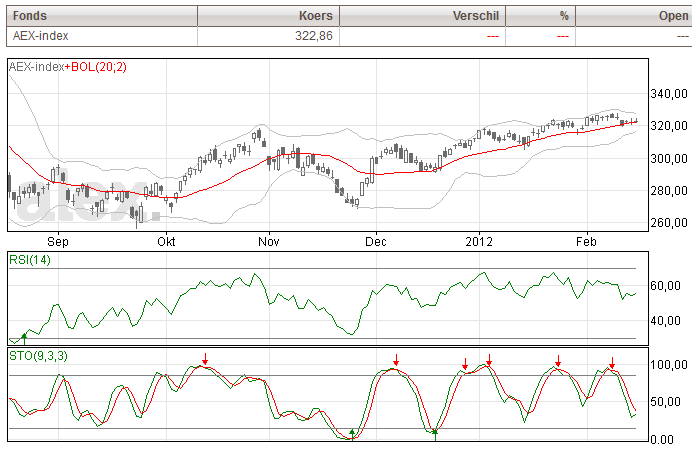
Task: Click the Nov date axis label
Action: pos(269,241)
